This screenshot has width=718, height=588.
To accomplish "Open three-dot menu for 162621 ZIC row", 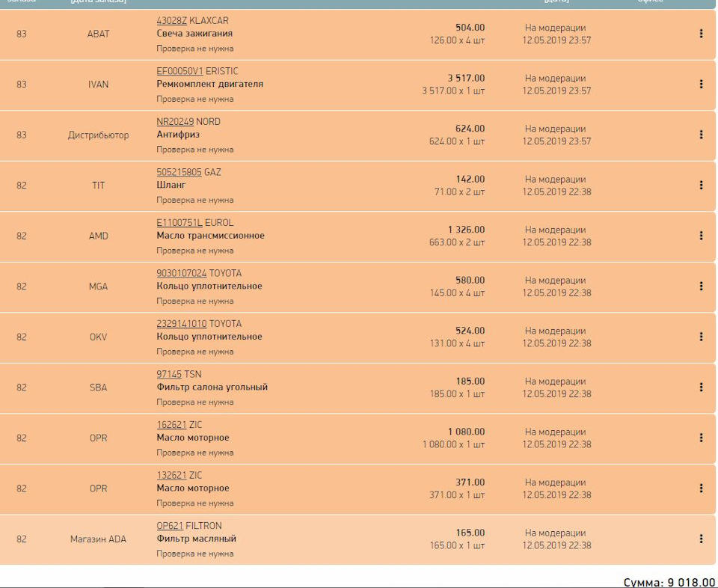I will click(701, 438).
